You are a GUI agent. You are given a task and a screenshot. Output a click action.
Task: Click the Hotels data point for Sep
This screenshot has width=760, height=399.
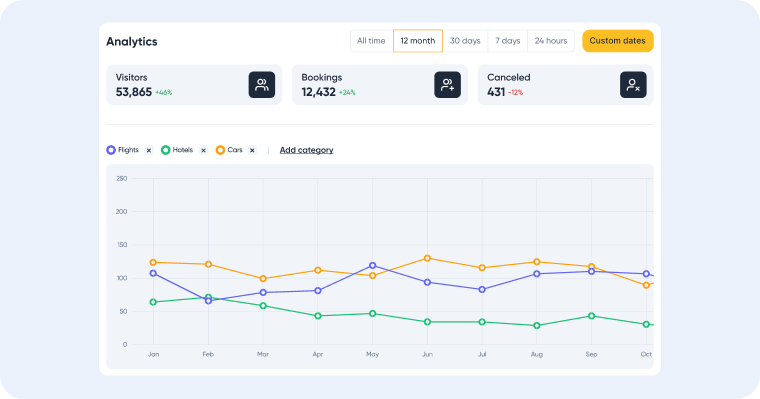point(591,316)
